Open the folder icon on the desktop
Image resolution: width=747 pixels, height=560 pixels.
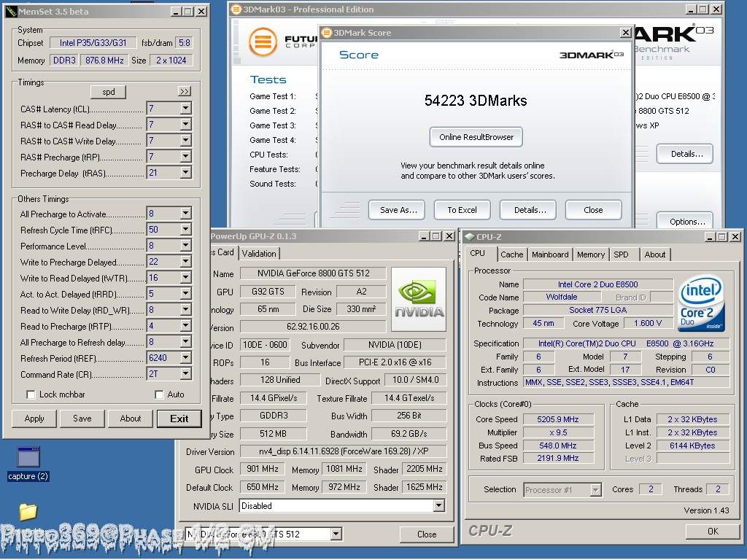28,512
